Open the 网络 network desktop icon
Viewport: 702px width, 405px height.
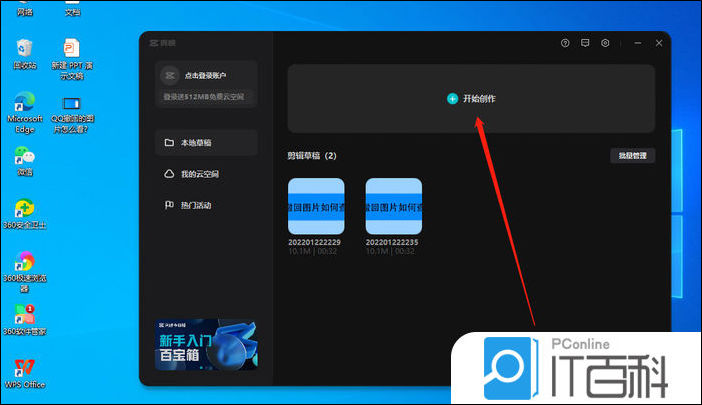tap(25, 10)
